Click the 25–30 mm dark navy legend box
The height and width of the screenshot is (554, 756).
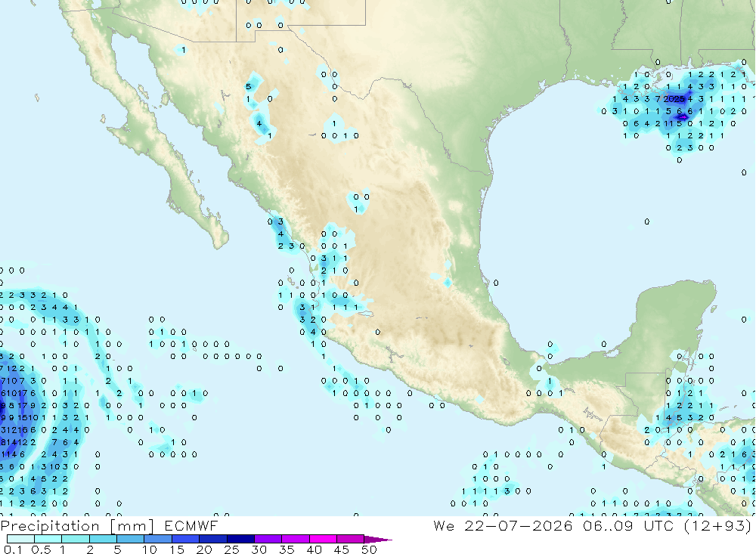pyautogui.click(x=240, y=539)
